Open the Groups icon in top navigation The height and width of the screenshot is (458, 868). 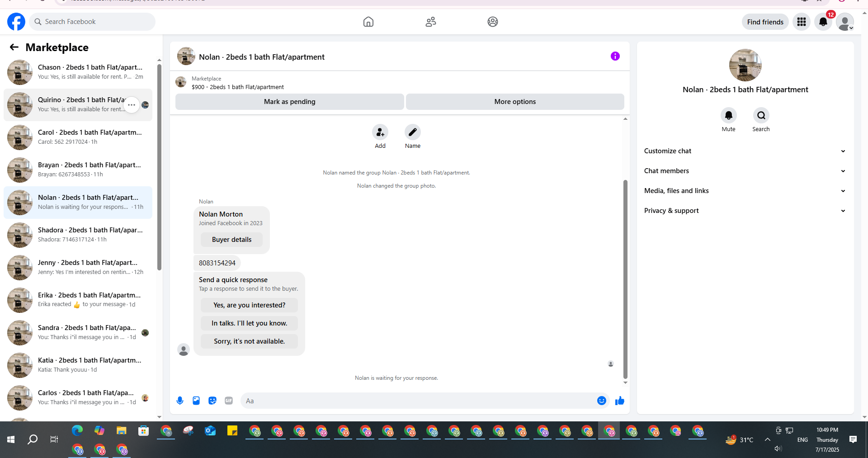pyautogui.click(x=493, y=22)
